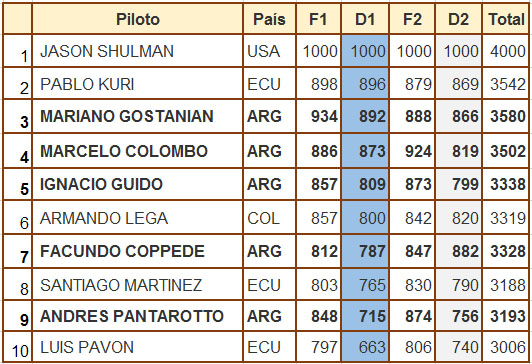
Task: Select row number 10 cell
Action: coord(18,347)
